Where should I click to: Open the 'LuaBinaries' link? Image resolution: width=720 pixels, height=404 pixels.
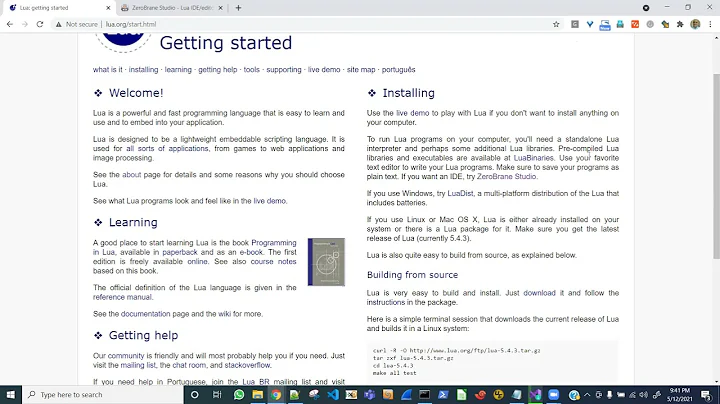(534, 158)
